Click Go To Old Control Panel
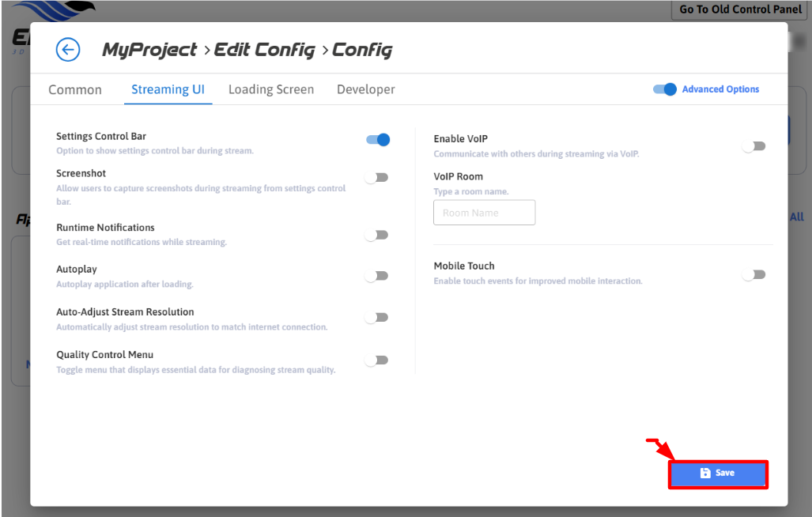This screenshot has width=812, height=517. 740,9
